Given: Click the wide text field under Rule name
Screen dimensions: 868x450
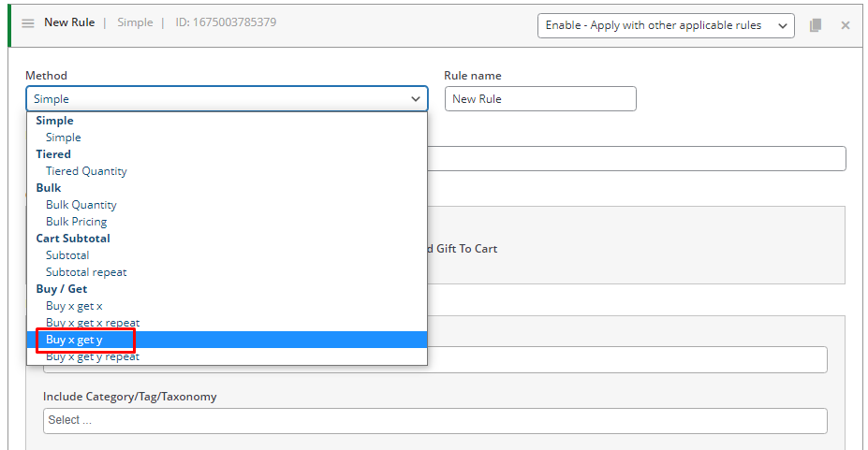Looking at the screenshot, I should pos(637,159).
